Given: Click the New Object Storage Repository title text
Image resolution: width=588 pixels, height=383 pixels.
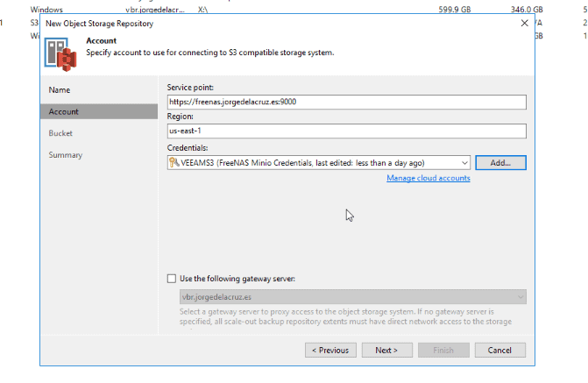Looking at the screenshot, I should pos(99,24).
